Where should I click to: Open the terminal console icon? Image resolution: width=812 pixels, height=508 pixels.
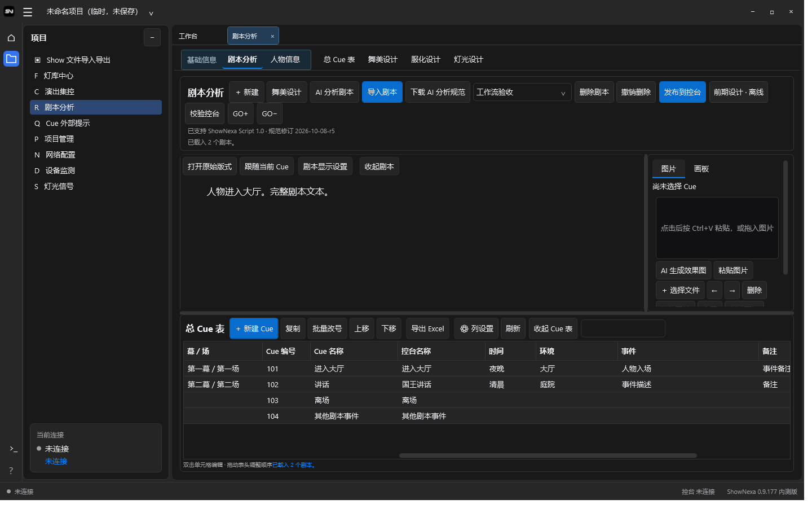[x=13, y=449]
